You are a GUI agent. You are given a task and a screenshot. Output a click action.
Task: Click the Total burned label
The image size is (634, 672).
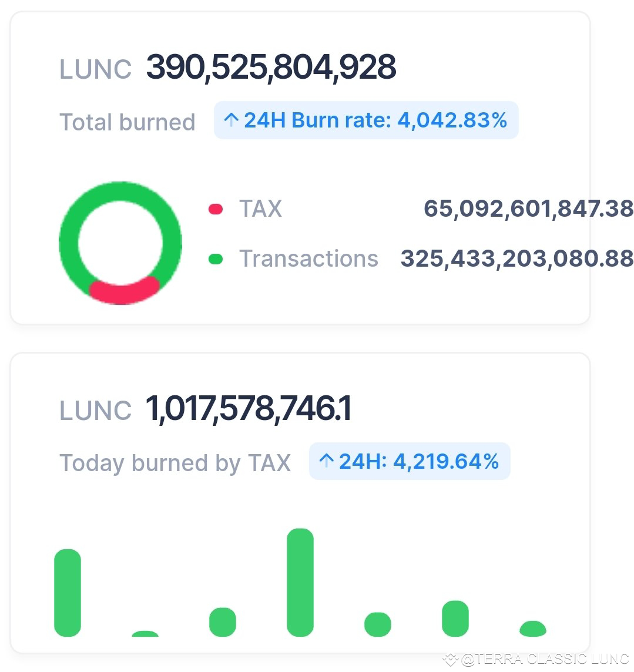click(x=128, y=122)
